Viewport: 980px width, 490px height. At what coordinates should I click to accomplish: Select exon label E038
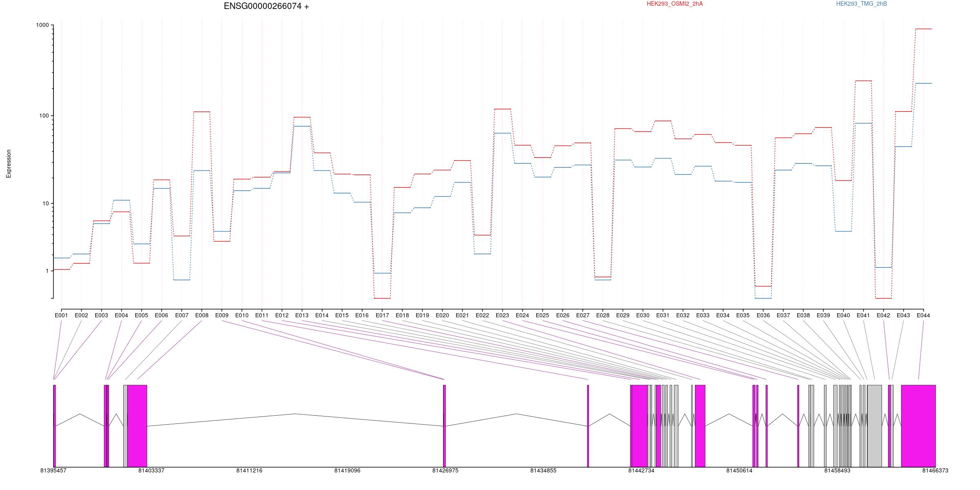coord(803,315)
